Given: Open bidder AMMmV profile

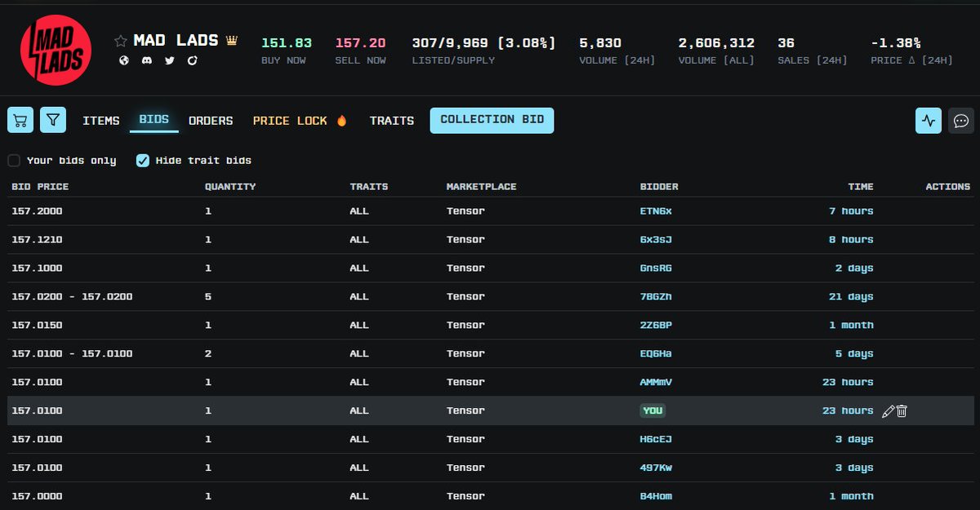Looking at the screenshot, I should (656, 383).
